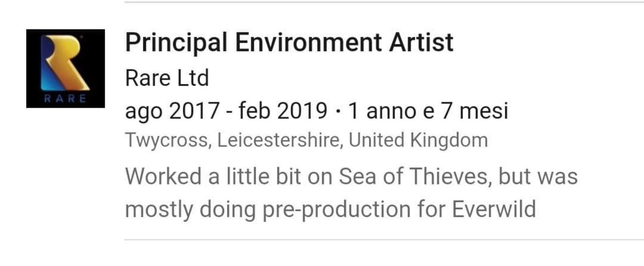This screenshot has height=266, width=644.
Task: Click the word Everwild in description
Action: [x=494, y=209]
